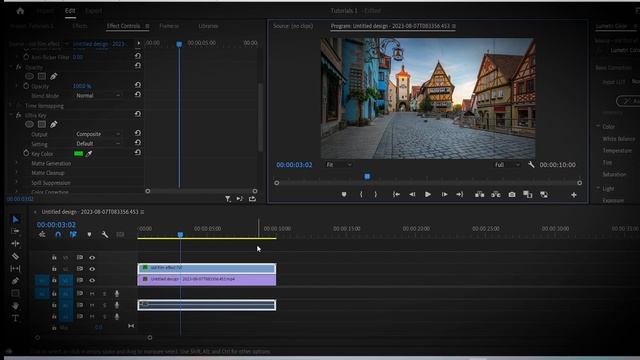The image size is (640, 360).
Task: Open the Blend Mode Normal dropdown
Action: point(98,96)
